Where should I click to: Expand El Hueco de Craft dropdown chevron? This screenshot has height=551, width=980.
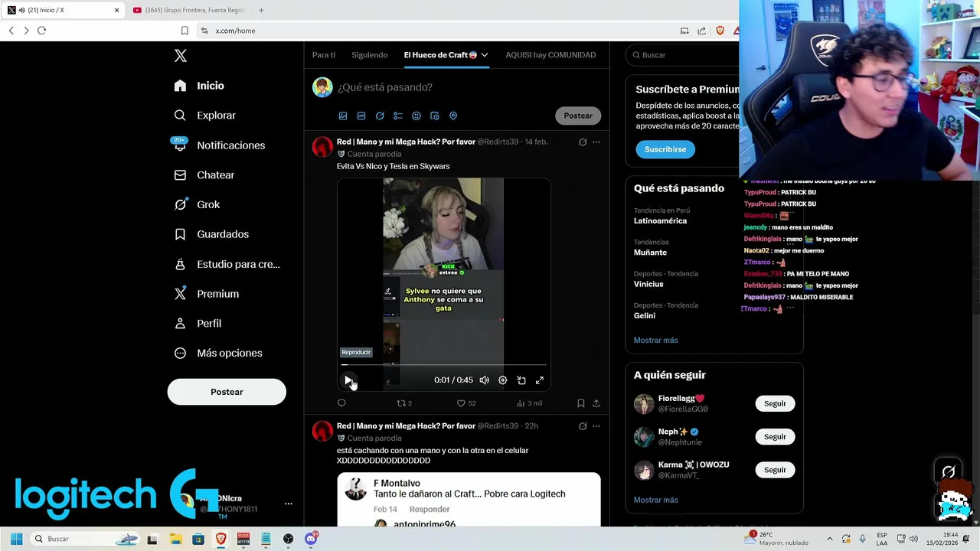[485, 55]
